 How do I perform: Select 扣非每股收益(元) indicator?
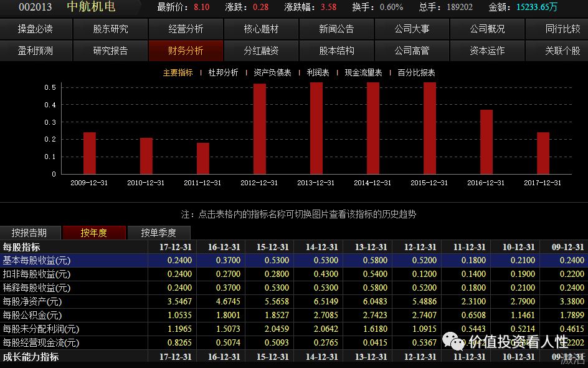(x=36, y=274)
